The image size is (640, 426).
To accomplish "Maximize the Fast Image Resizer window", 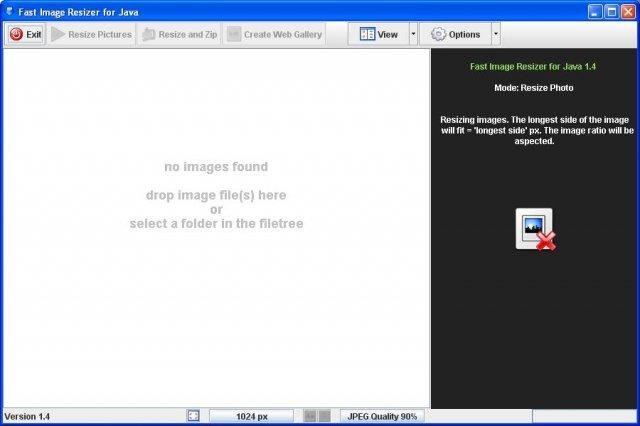I will [x=611, y=12].
